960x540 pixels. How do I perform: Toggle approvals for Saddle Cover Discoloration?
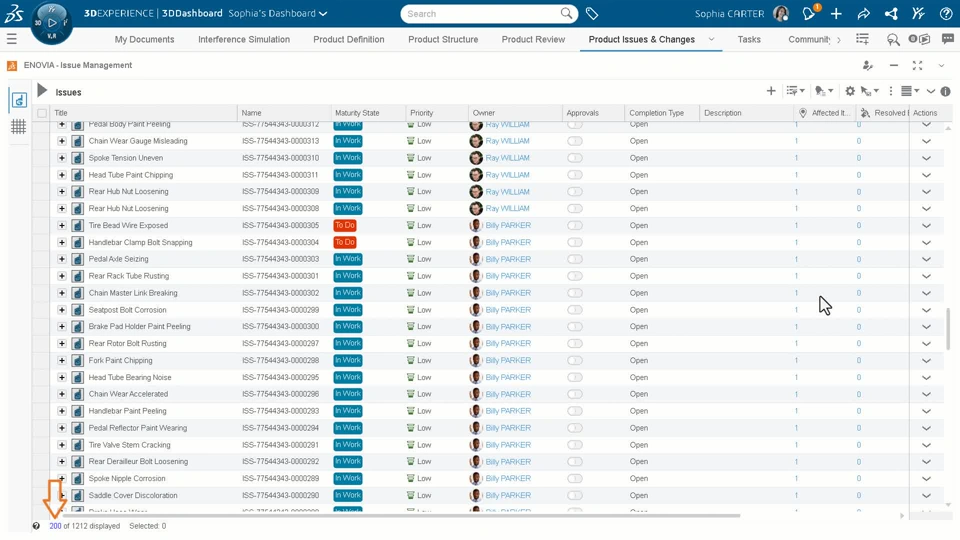coord(575,495)
